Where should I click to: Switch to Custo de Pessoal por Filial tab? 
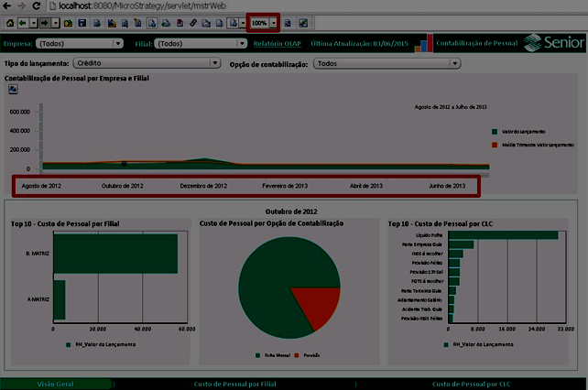coord(235,384)
